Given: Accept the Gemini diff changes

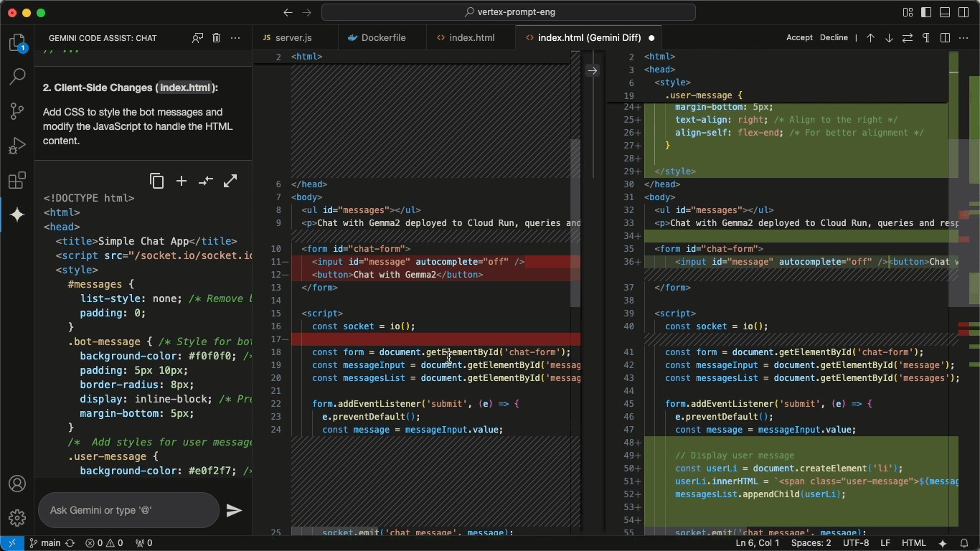Looking at the screenshot, I should (x=799, y=38).
